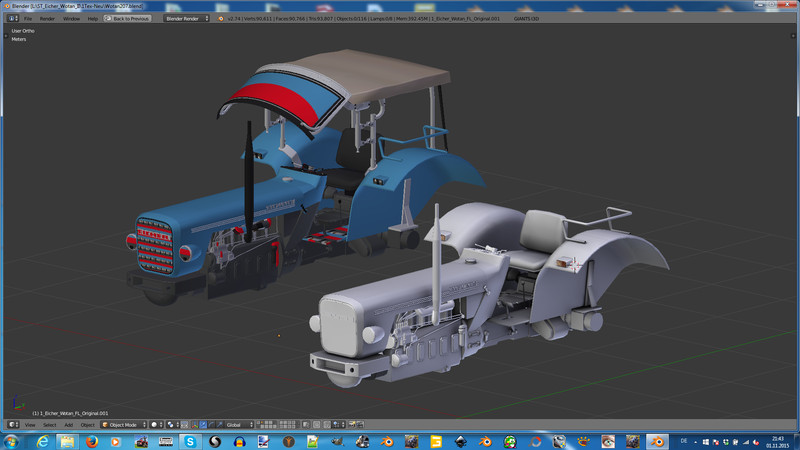Image resolution: width=800 pixels, height=450 pixels.
Task: Toggle the 3D manipulator widget
Action: [x=196, y=425]
